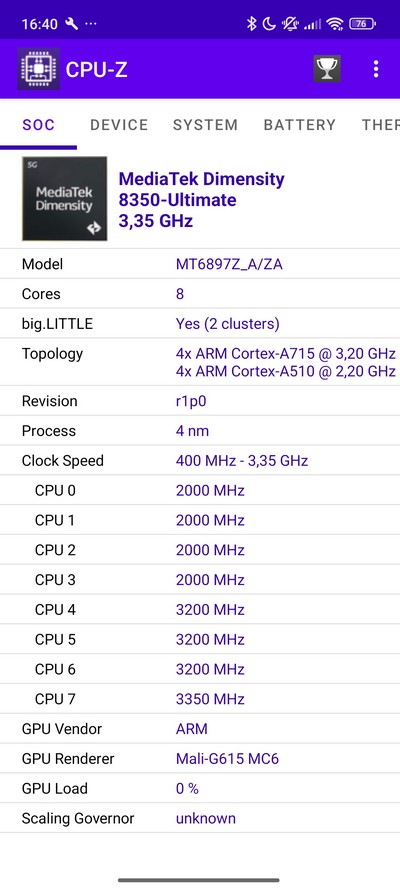Select the CPU 7 3350 MHz row
Image resolution: width=400 pixels, height=889 pixels.
200,699
